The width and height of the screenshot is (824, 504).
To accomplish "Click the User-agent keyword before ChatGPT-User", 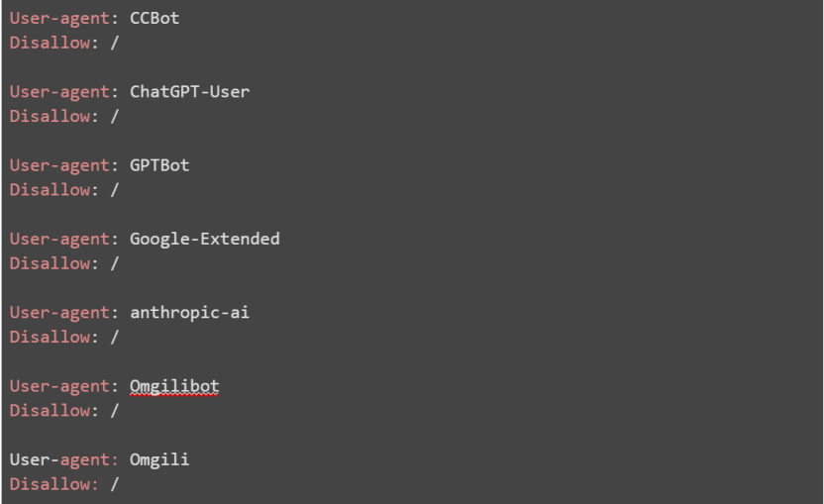I will 59,92.
